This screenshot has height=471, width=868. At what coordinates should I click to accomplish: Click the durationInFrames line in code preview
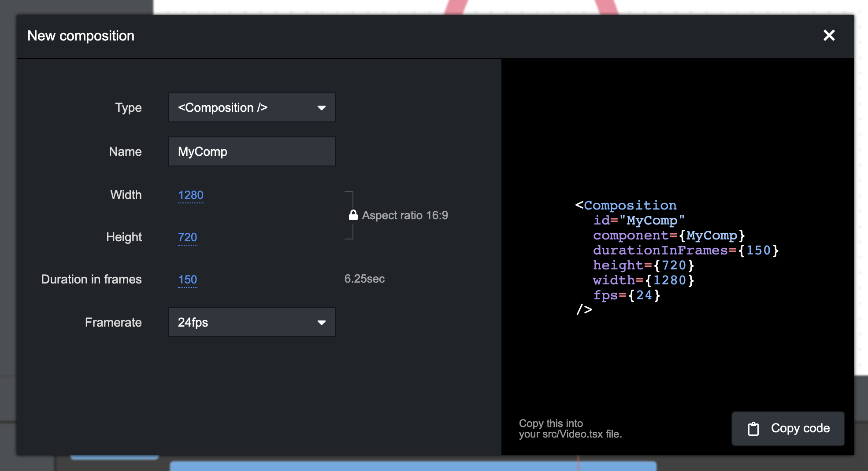coord(686,250)
